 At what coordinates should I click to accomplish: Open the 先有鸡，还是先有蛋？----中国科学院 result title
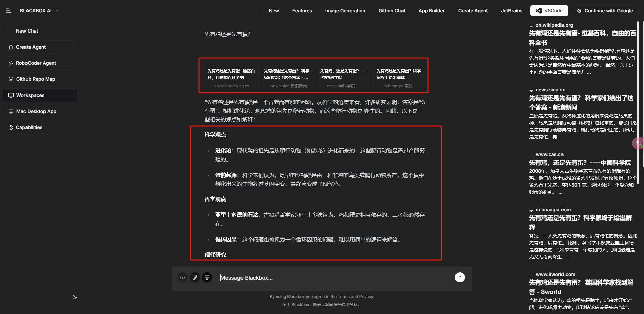[580, 163]
